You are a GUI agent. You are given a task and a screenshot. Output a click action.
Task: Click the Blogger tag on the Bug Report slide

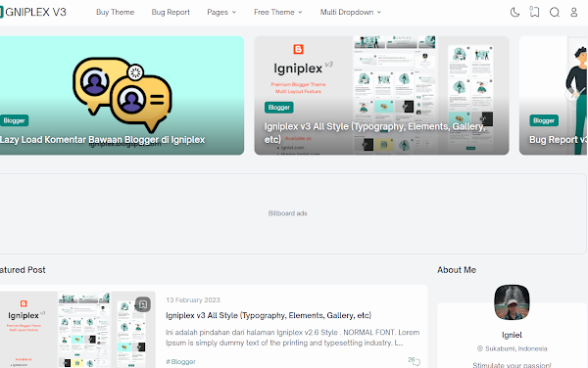[544, 120]
